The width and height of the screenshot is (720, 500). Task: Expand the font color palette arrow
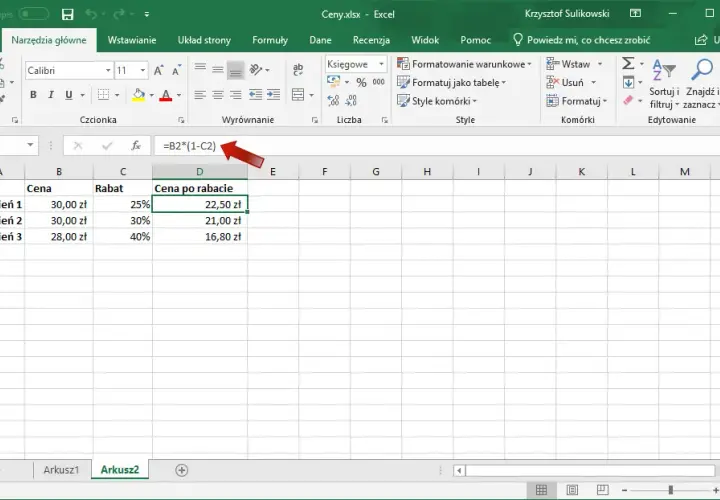pyautogui.click(x=179, y=96)
